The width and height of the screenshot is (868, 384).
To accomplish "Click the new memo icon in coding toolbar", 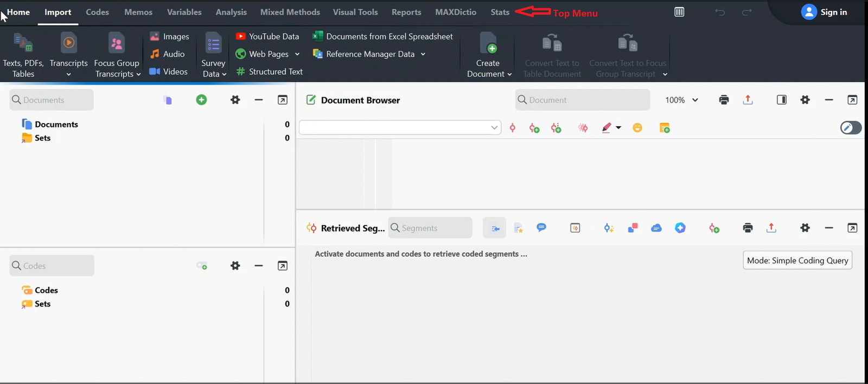I will (665, 128).
